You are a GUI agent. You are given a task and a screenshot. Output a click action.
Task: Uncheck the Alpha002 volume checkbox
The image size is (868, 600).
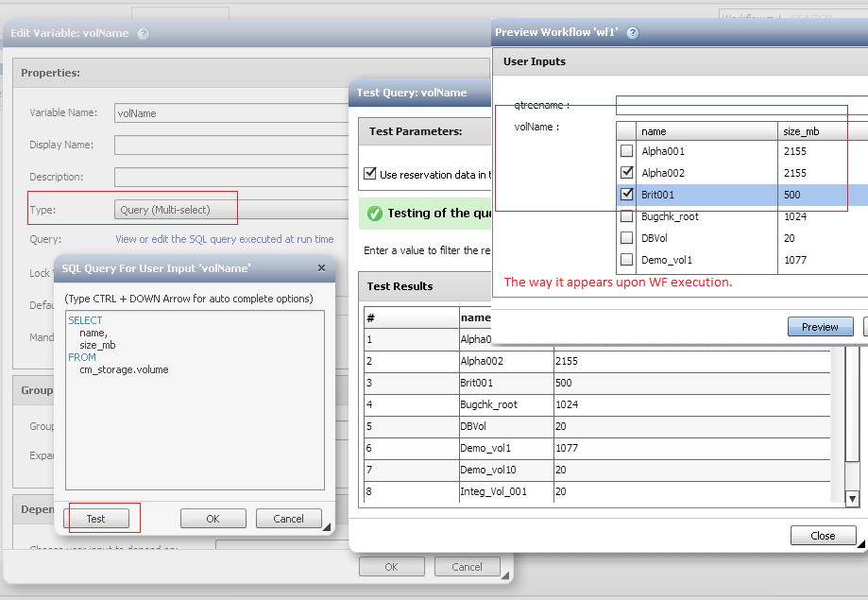(x=626, y=173)
